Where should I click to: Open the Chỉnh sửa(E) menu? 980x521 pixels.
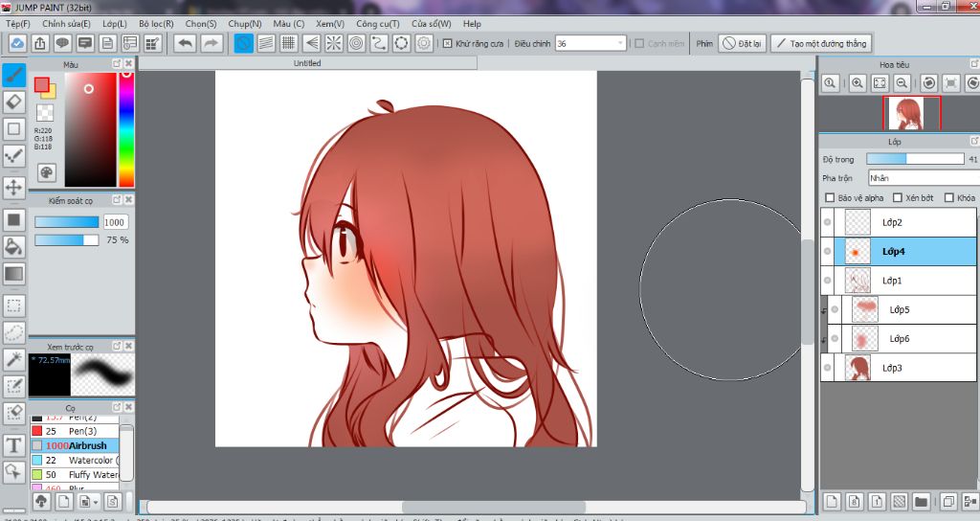click(x=66, y=24)
